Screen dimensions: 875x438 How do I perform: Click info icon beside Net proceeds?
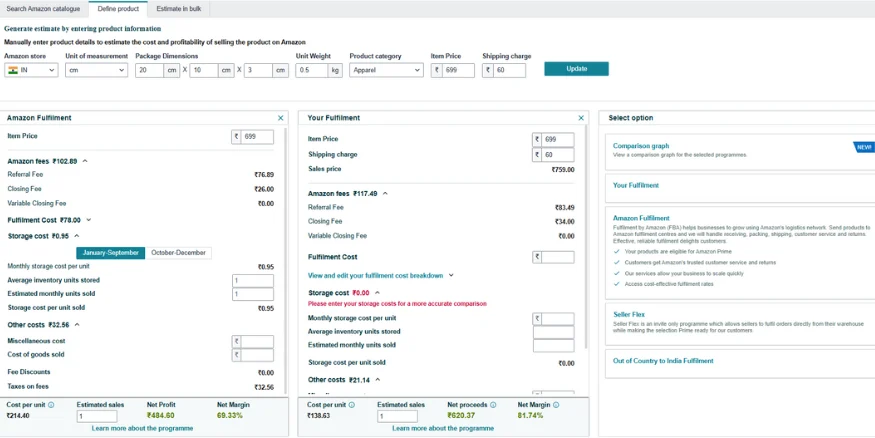[x=493, y=405]
